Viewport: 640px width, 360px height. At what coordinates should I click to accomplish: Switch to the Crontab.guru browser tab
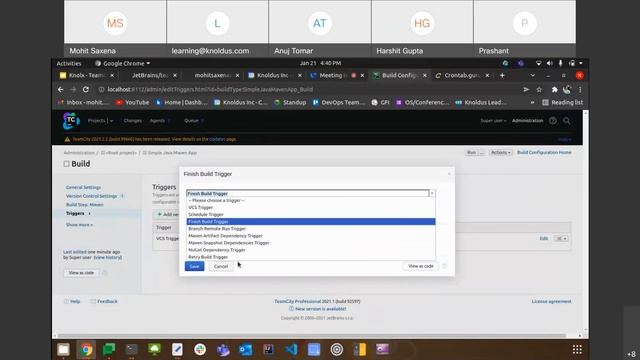(x=461, y=75)
